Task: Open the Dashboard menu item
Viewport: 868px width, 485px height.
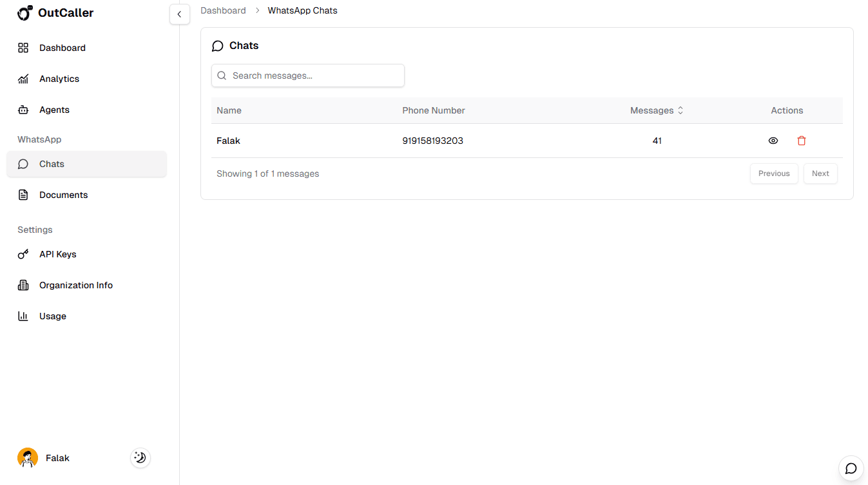Action: [62, 48]
